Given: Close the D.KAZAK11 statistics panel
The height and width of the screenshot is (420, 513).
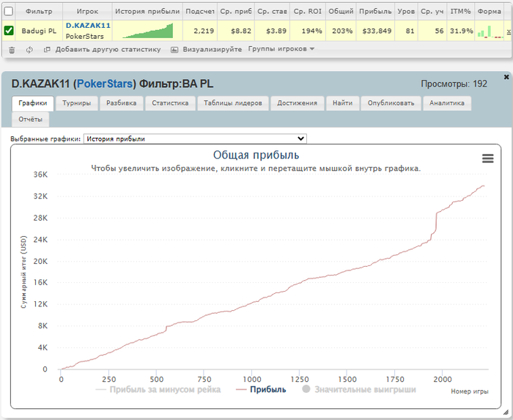Looking at the screenshot, I should point(506,76).
